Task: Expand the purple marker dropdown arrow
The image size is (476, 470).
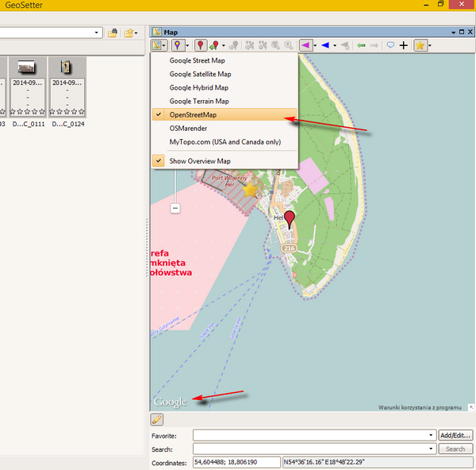Action: pos(187,46)
